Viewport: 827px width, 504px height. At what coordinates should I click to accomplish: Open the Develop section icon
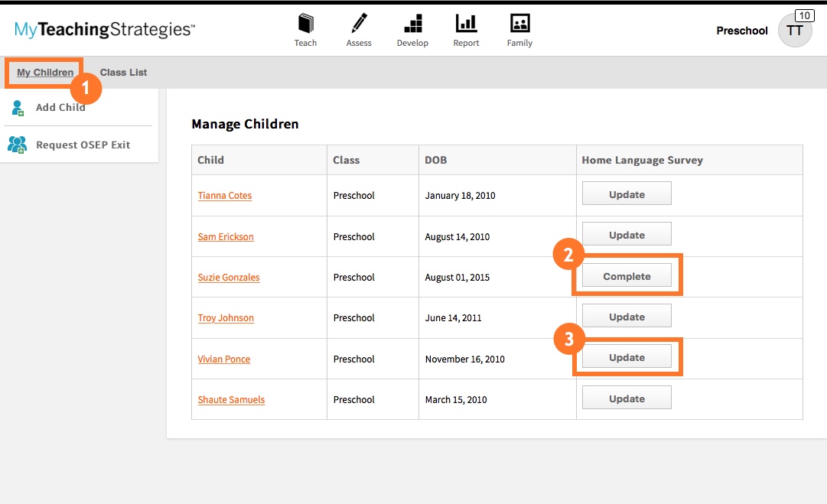412,23
